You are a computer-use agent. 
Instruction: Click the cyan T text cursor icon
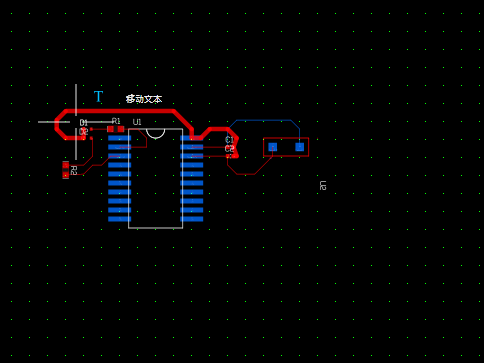(x=98, y=97)
